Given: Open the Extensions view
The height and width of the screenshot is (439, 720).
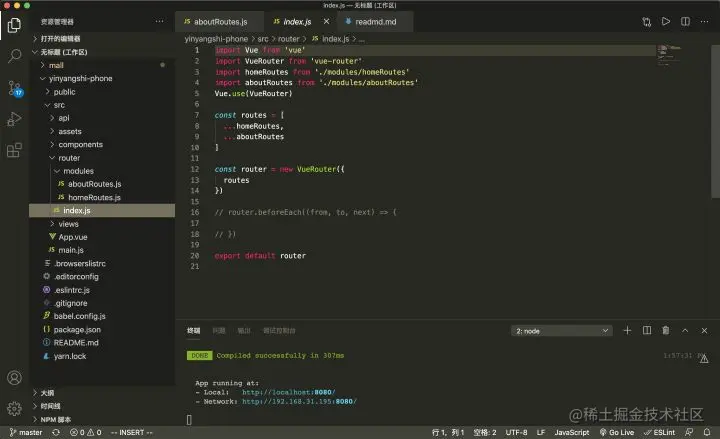Looking at the screenshot, I should (14, 150).
